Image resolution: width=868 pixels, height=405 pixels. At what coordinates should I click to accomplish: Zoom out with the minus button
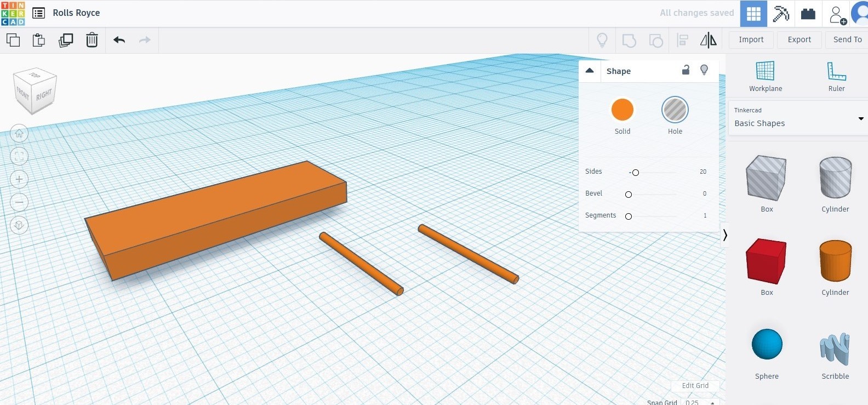[x=19, y=202]
